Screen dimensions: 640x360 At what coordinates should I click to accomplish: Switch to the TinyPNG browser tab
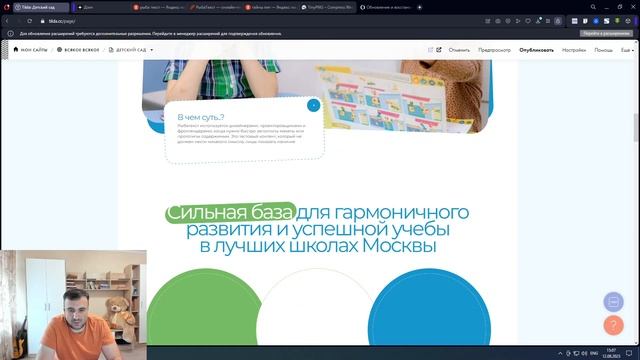[x=328, y=7]
